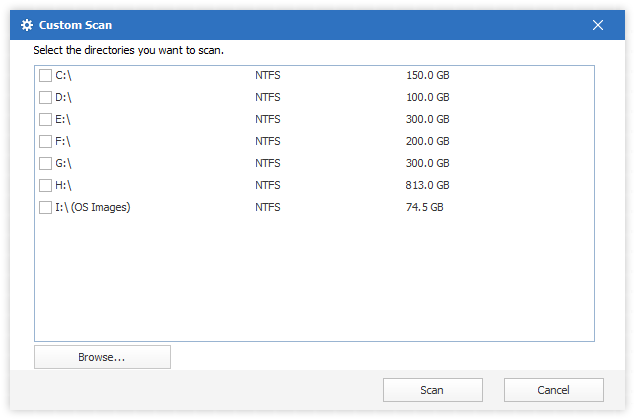
Task: Click NTFS in the I:\ row
Action: pos(268,207)
